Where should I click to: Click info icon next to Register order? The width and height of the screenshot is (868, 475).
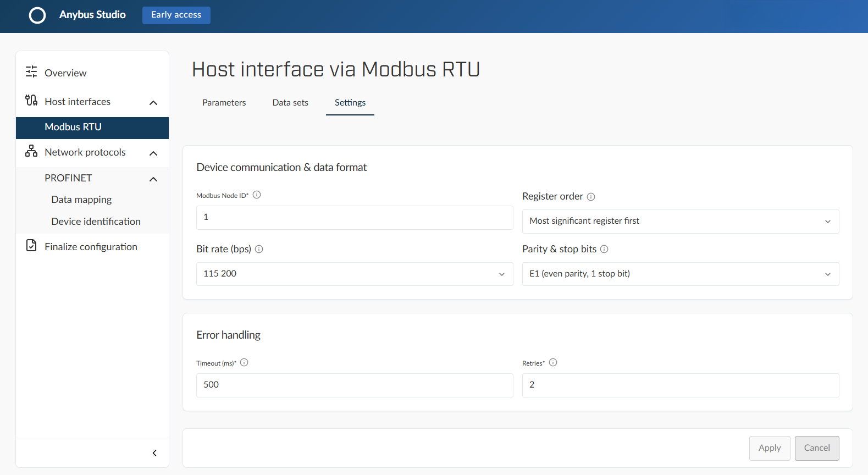[x=591, y=197]
